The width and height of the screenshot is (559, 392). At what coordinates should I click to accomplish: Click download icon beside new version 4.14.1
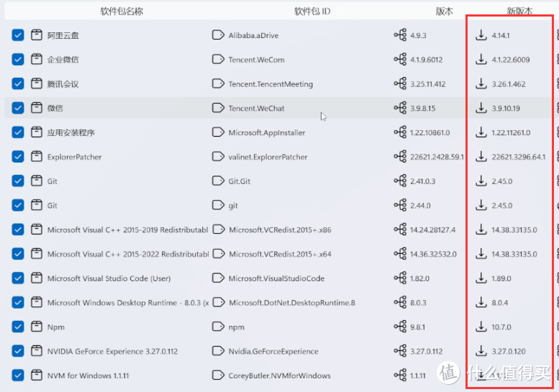click(x=481, y=35)
